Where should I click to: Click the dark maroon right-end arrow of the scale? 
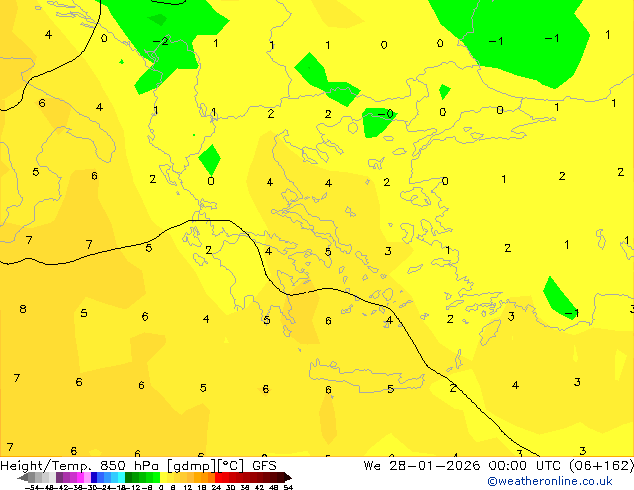(288, 478)
